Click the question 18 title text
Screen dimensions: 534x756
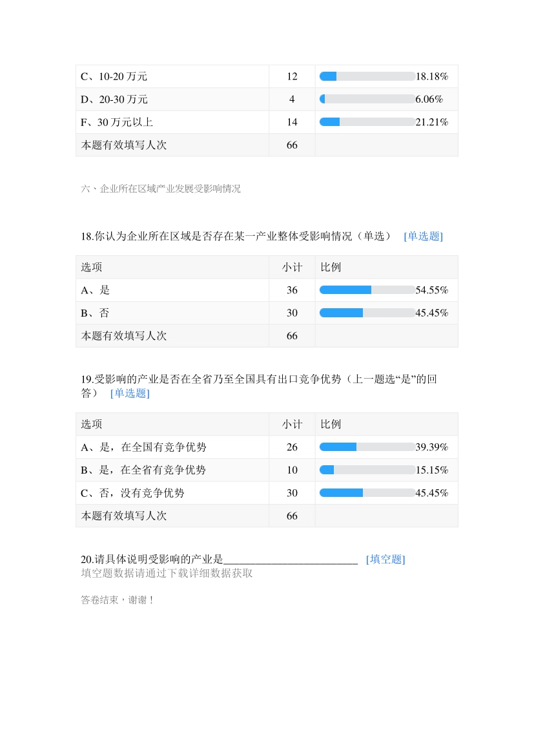(x=236, y=236)
